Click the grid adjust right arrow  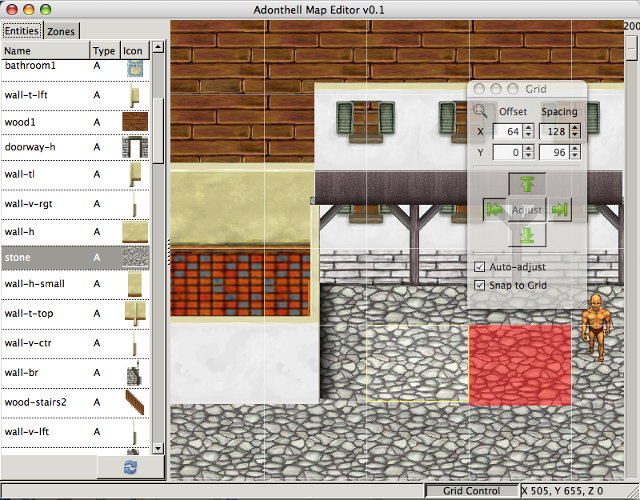pos(560,210)
